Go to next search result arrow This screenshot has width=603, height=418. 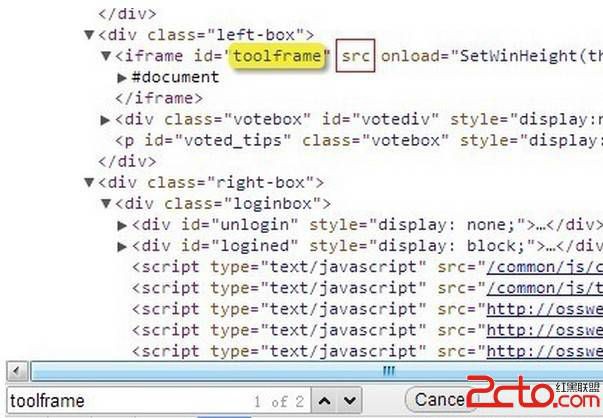(x=350, y=401)
